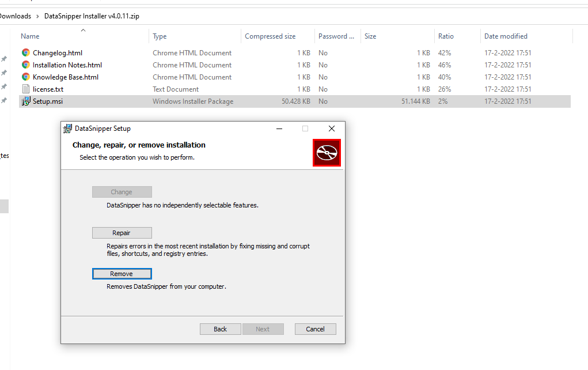Click the Password column header

pos(336,36)
